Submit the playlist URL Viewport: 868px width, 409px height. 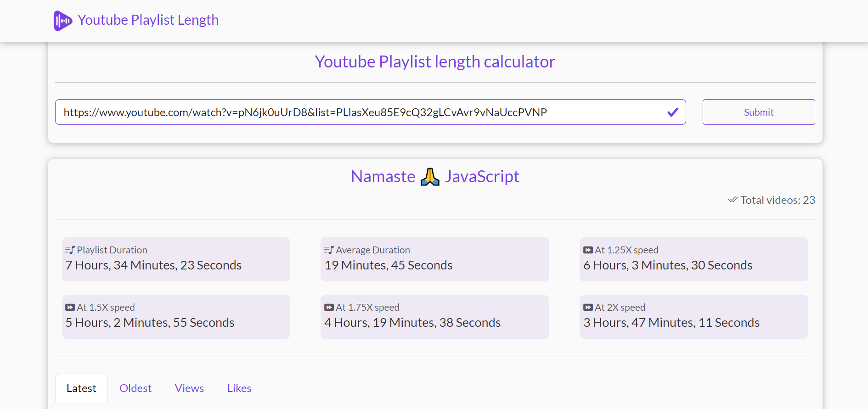[759, 112]
